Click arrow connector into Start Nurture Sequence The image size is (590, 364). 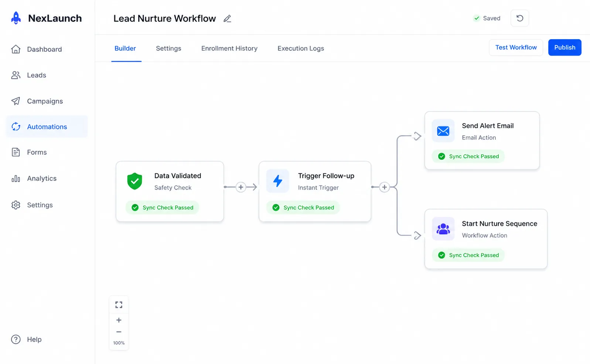pyautogui.click(x=417, y=235)
